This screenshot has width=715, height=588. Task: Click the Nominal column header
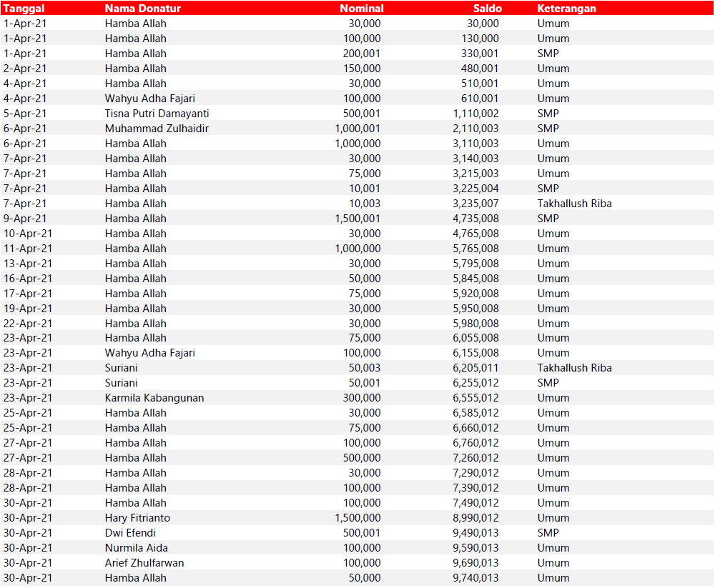tap(361, 9)
